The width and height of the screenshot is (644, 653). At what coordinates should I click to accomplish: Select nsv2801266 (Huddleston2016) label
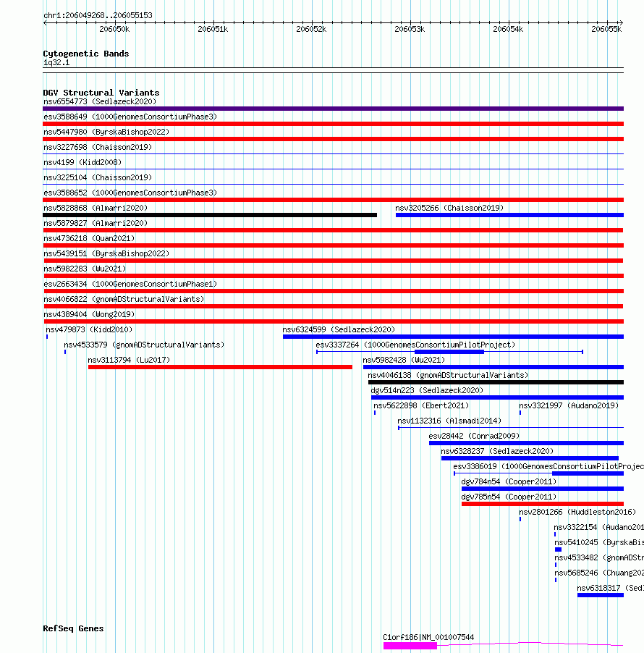click(577, 513)
